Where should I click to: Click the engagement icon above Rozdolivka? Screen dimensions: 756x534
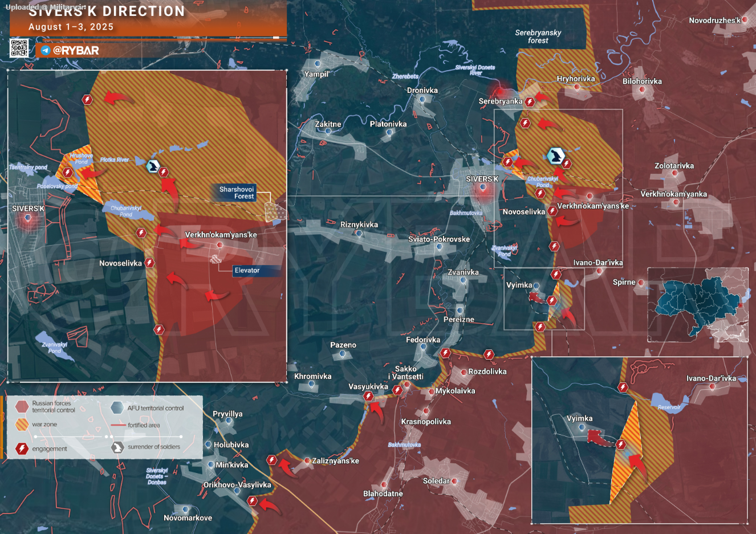[x=489, y=354]
